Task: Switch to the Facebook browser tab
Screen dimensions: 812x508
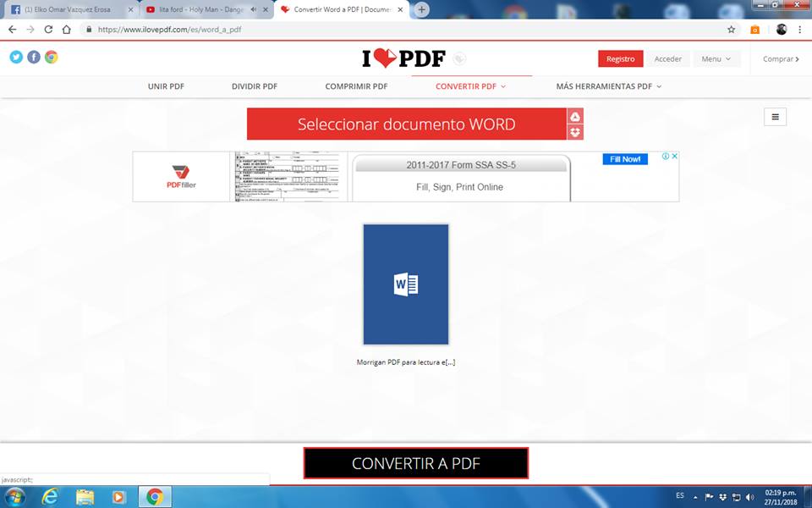Action: (x=68, y=9)
